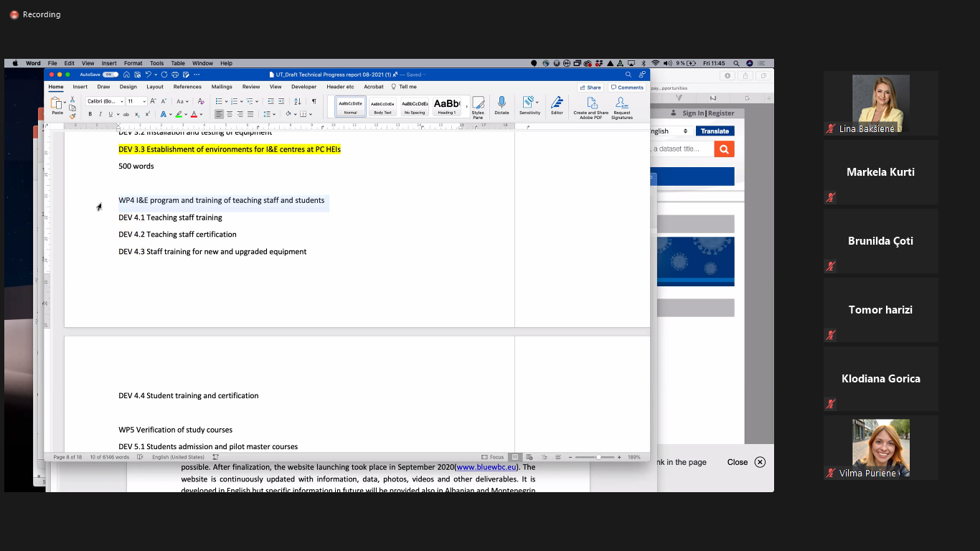
Task: Click Tell me search field
Action: tap(404, 87)
